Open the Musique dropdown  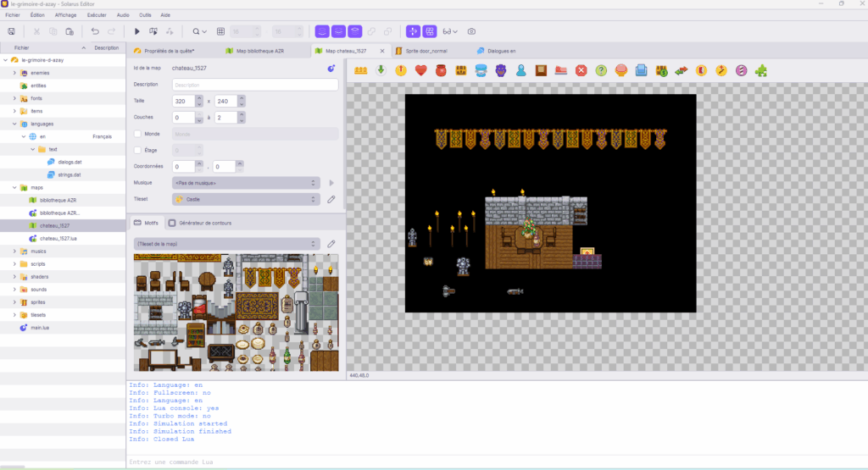tap(245, 183)
